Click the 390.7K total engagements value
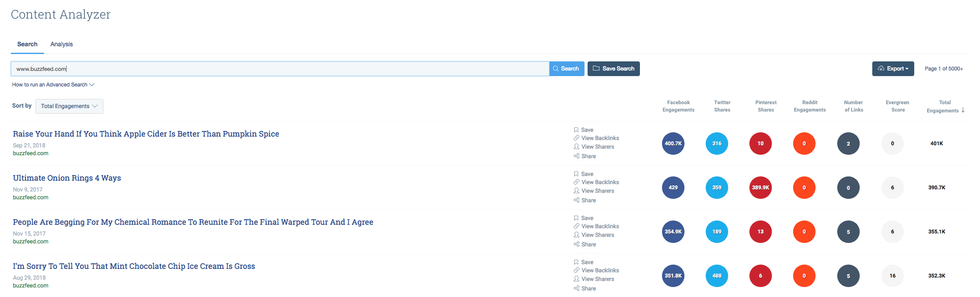The width and height of the screenshot is (980, 297). coord(937,188)
